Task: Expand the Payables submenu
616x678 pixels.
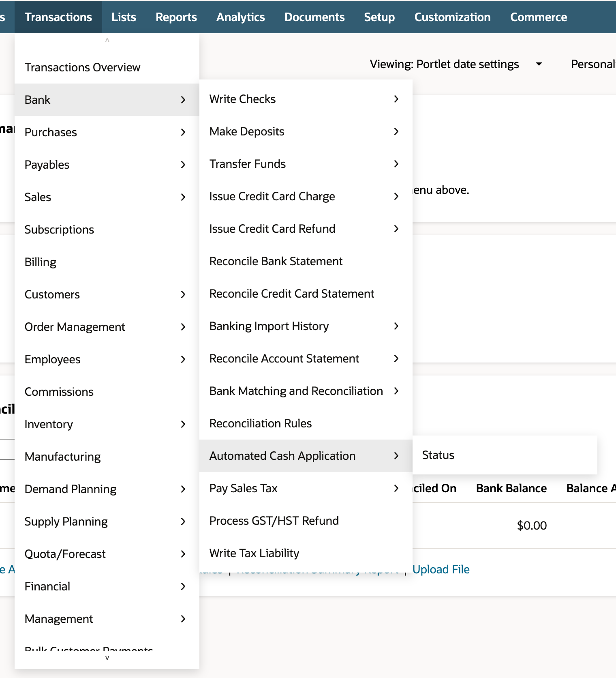Action: 107,165
